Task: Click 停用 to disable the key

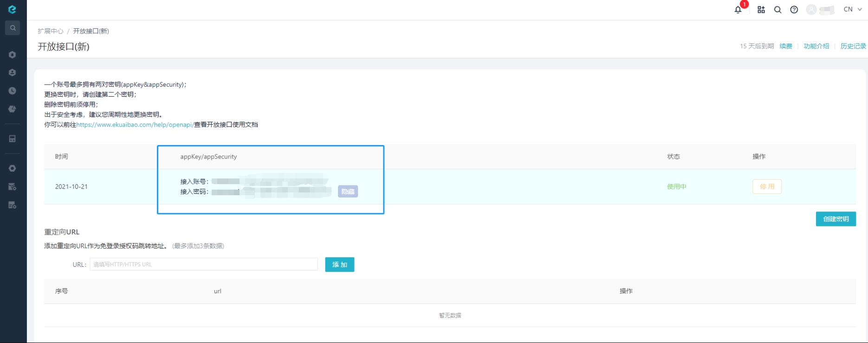Action: pos(767,186)
